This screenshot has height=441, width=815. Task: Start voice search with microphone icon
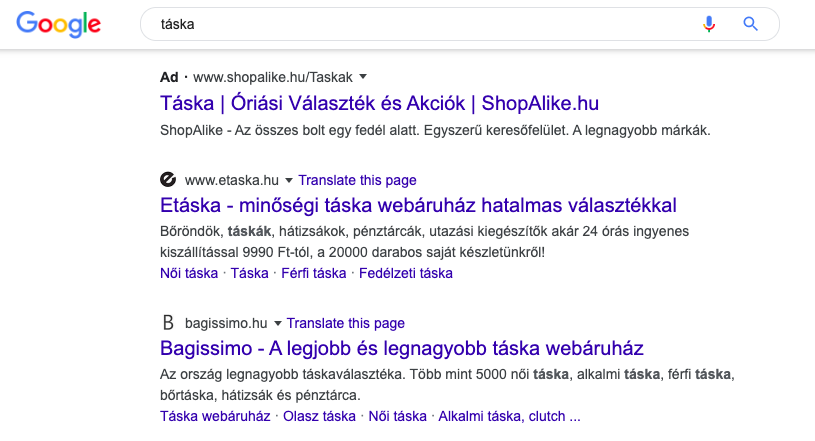(709, 24)
